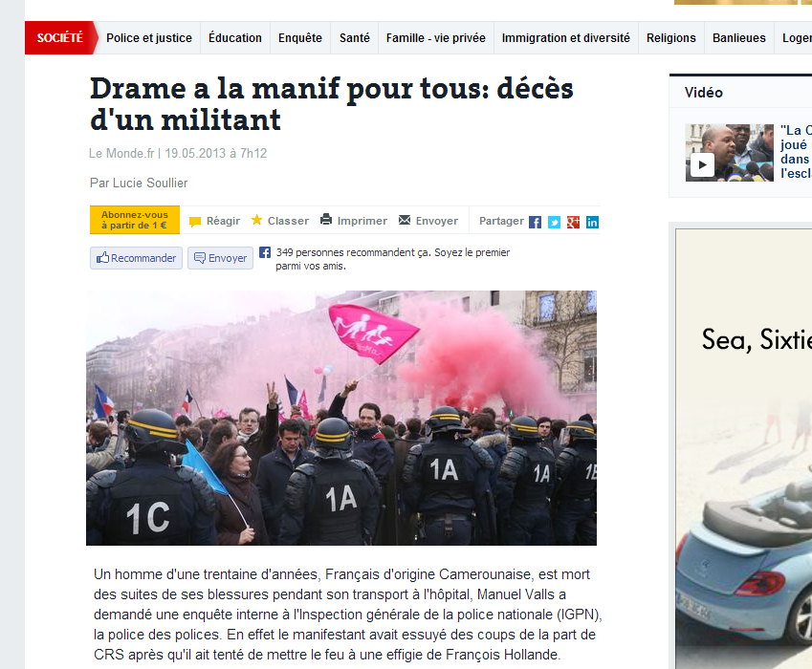Share article via Facebook icon
Viewport: 812px width, 669px height.
click(535, 223)
